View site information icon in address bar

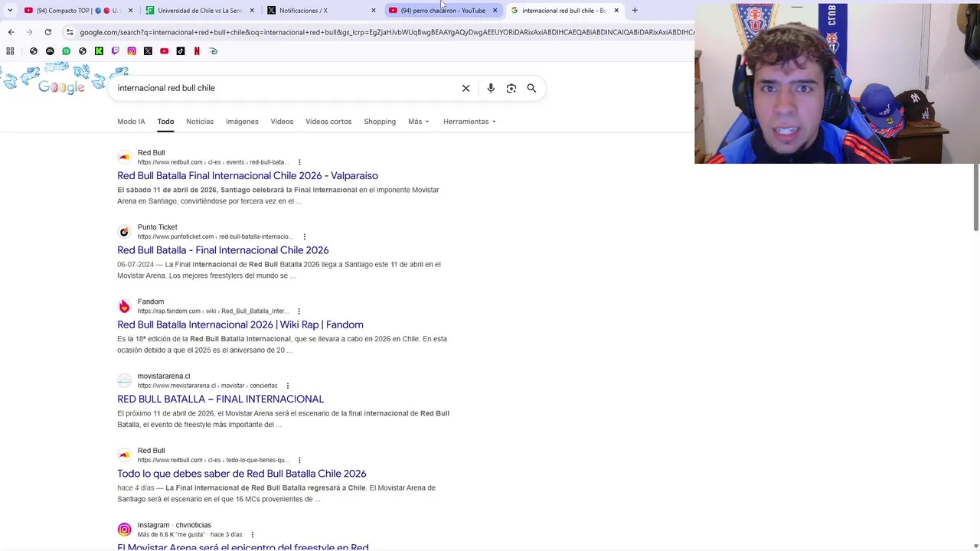(x=70, y=32)
